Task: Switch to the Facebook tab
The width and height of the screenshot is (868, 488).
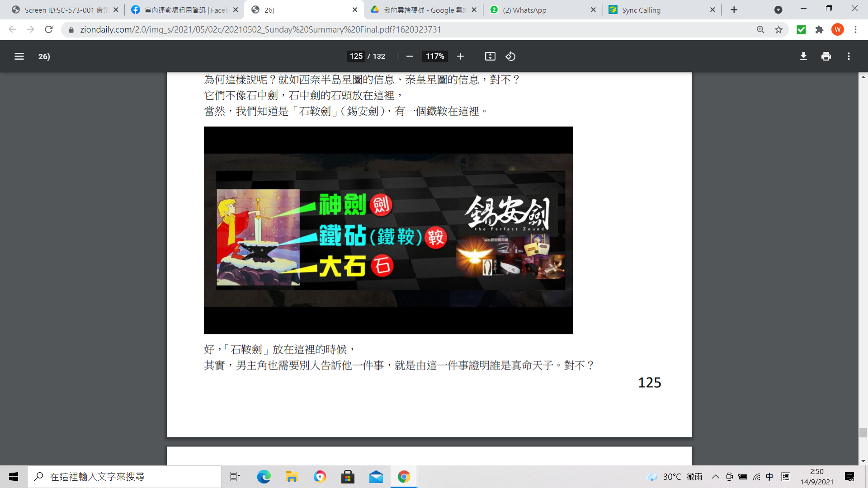Action: [184, 10]
